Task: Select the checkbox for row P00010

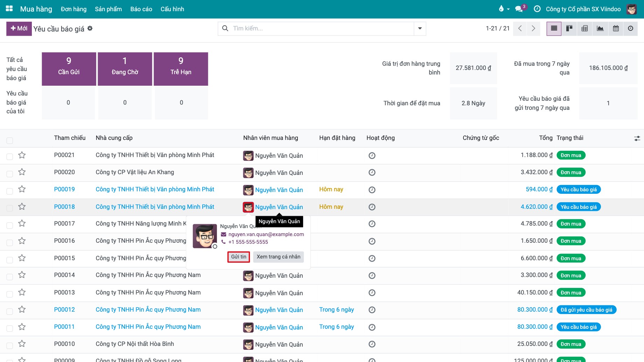Action: click(x=10, y=346)
